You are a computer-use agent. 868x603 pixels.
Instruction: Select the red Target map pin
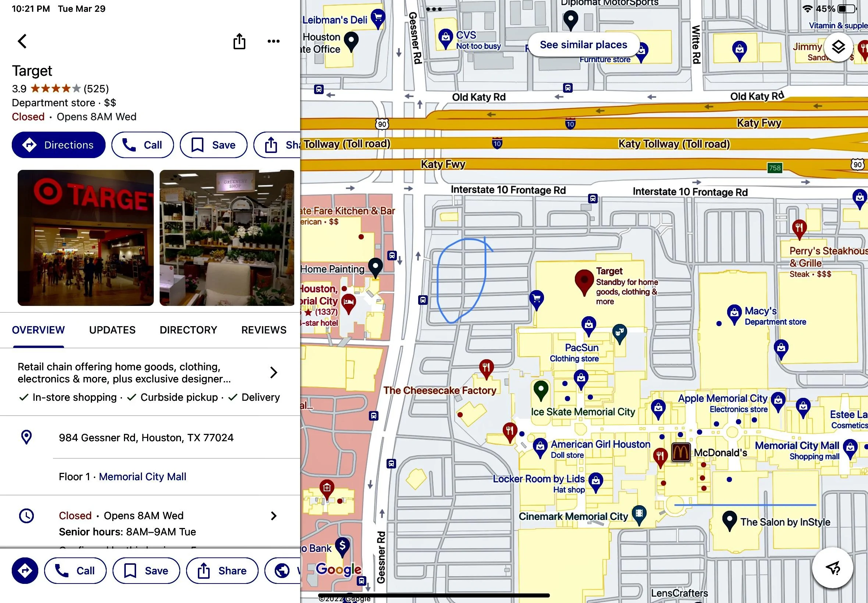pyautogui.click(x=584, y=283)
